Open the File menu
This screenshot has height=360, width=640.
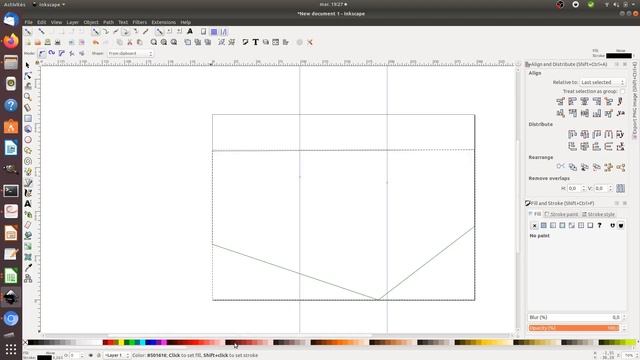pyautogui.click(x=28, y=22)
